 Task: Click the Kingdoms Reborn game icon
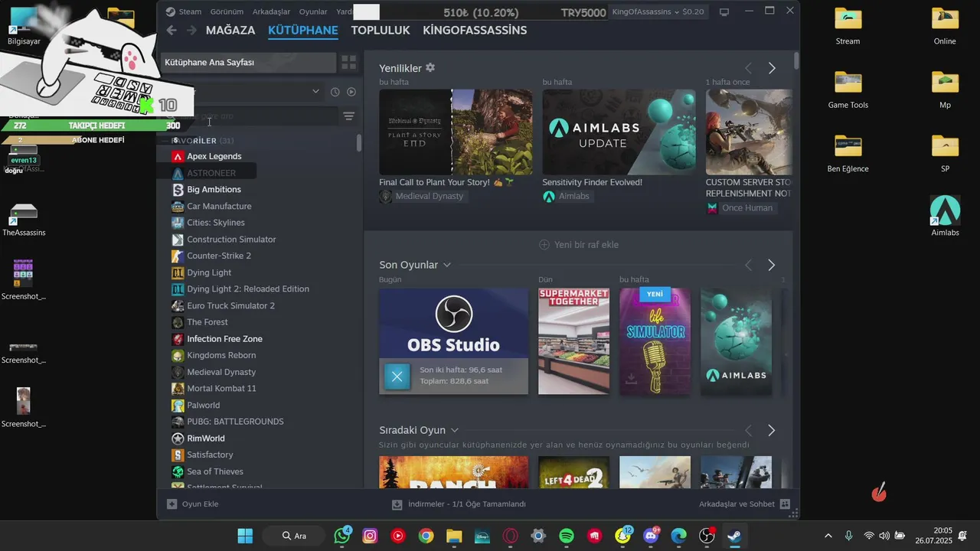pos(178,355)
